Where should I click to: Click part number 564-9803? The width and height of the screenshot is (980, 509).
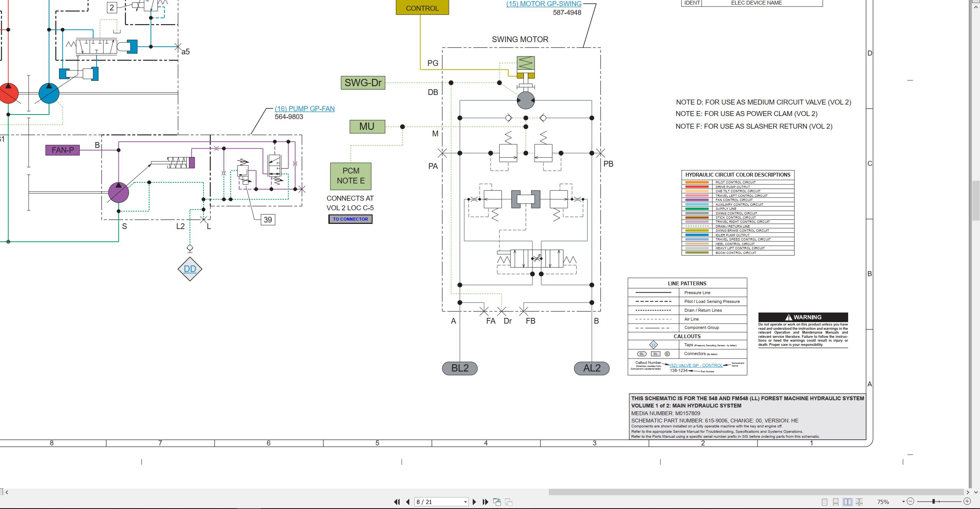point(289,117)
